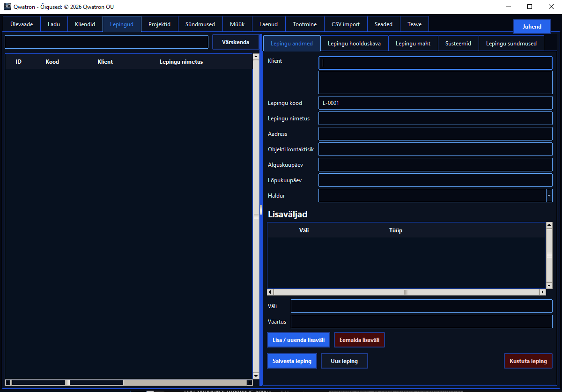Viewport: 562px width, 392px height.
Task: Click the Värskenda button
Action: [x=236, y=42]
